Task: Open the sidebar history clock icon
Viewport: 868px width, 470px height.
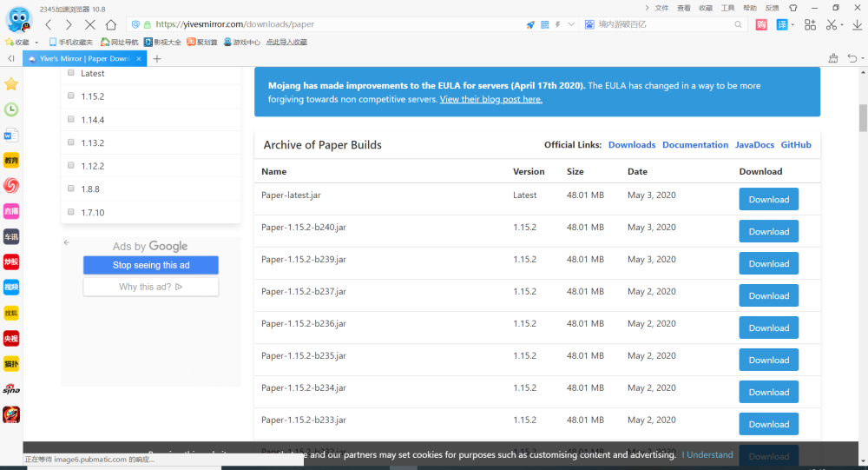Action: 11,109
